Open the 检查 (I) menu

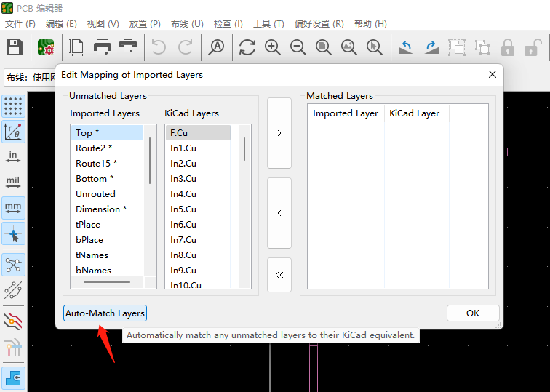click(x=228, y=24)
